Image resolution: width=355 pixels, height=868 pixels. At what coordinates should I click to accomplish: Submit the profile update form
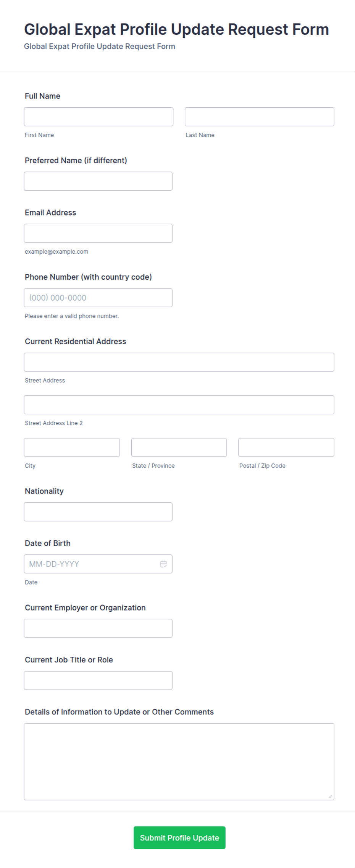click(179, 838)
